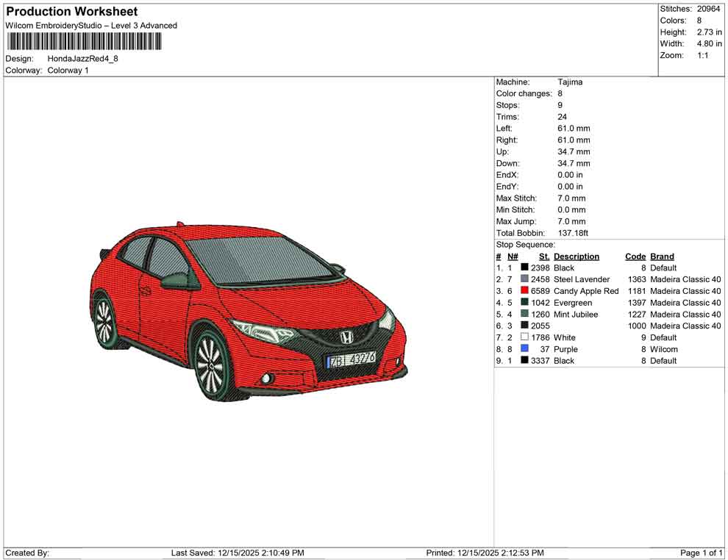728x560 pixels.
Task: Sort by the Description column header
Action: click(x=577, y=256)
